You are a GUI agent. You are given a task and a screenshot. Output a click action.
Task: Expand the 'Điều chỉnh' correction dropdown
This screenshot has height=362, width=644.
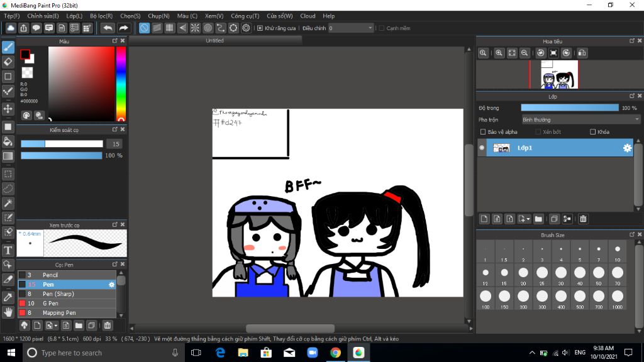click(x=370, y=28)
